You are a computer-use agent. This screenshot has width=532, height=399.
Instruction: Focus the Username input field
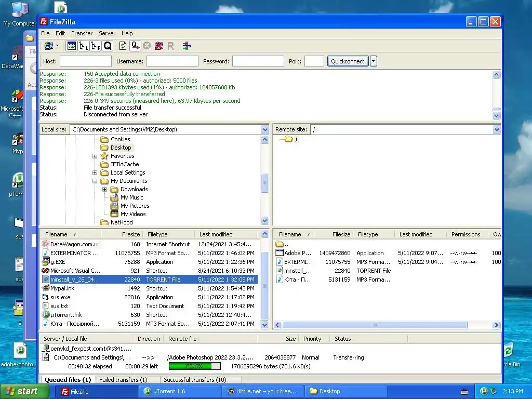click(x=172, y=61)
